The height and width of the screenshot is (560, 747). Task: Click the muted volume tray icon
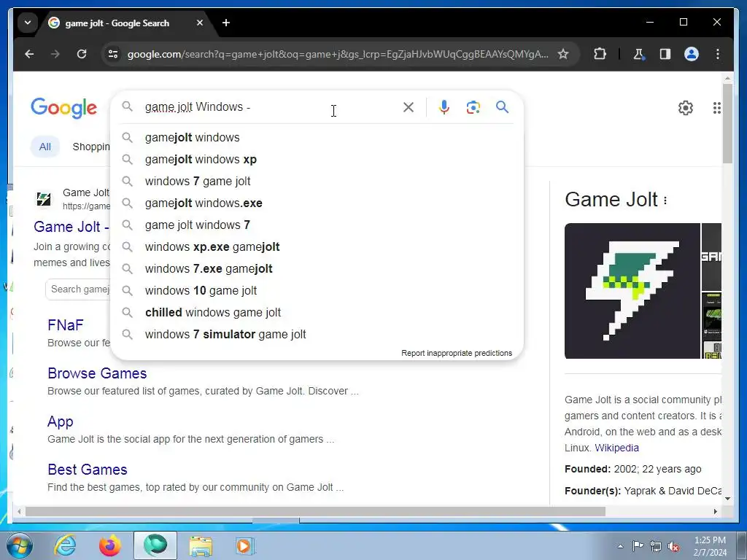[x=673, y=546]
